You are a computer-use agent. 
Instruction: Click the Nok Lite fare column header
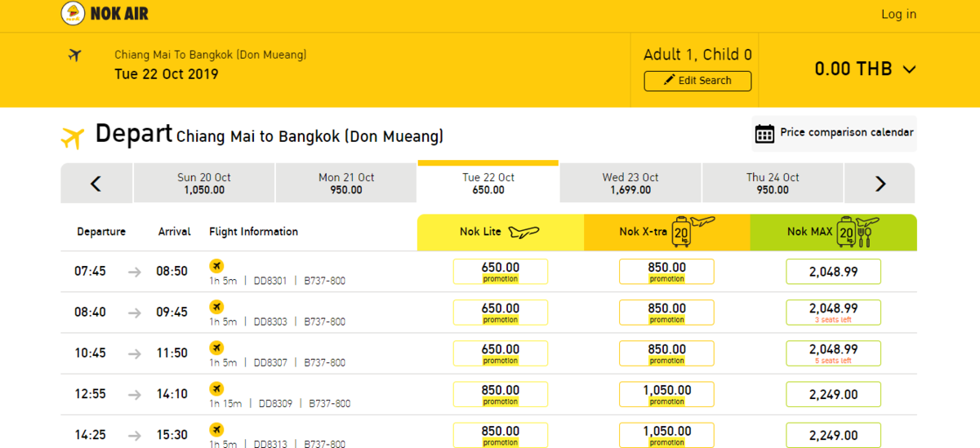501,233
